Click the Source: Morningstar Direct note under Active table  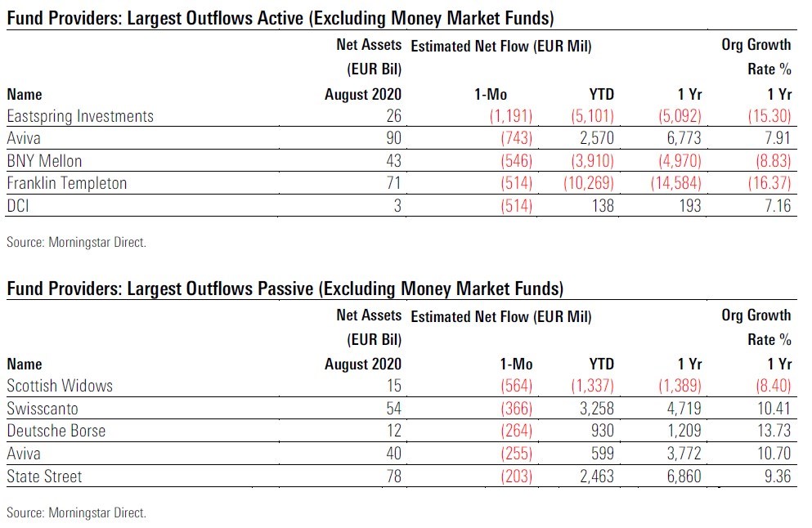(x=76, y=243)
